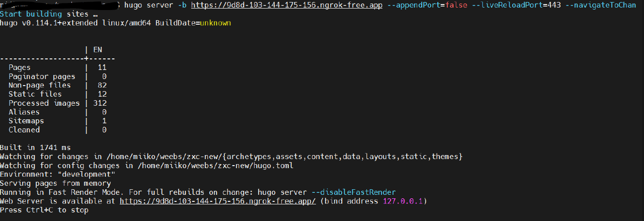The image size is (644, 221).
Task: Click the Pages row count 11
Action: coord(102,67)
